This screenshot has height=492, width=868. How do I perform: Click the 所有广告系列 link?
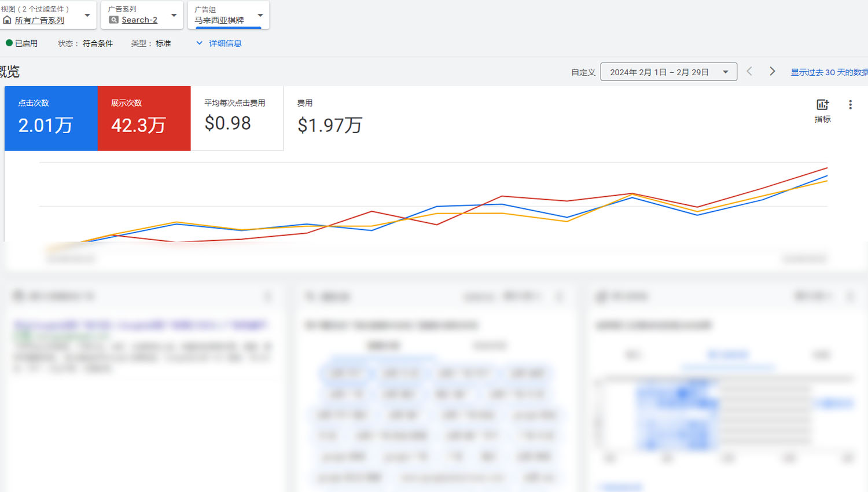pos(39,20)
